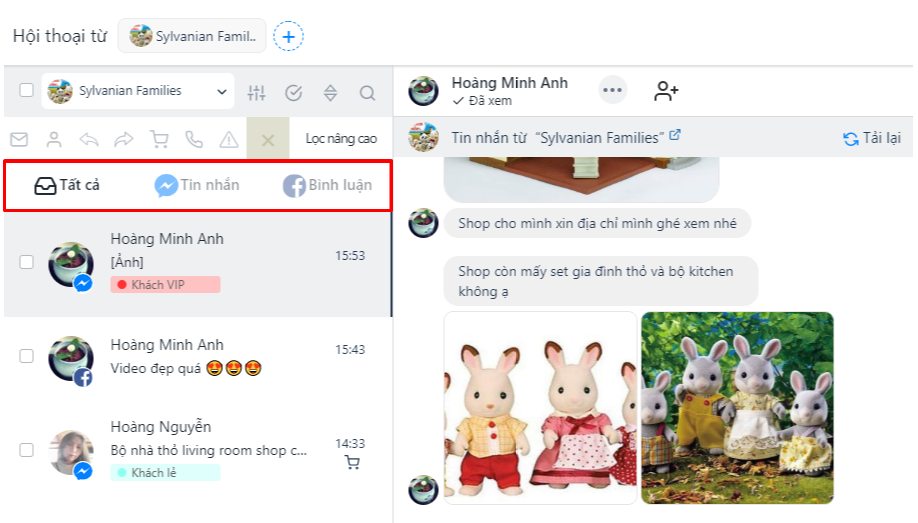The height and width of the screenshot is (523, 918).
Task: Click the sort order arrows icon
Action: 330,93
